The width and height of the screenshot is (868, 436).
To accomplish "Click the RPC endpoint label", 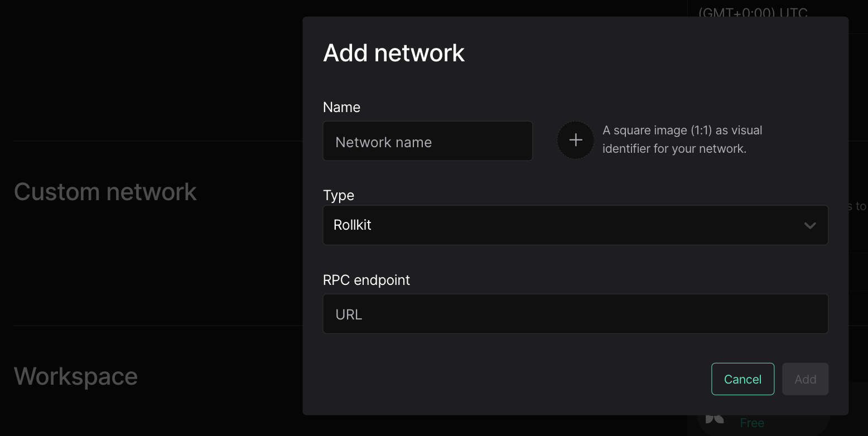I will pyautogui.click(x=367, y=280).
